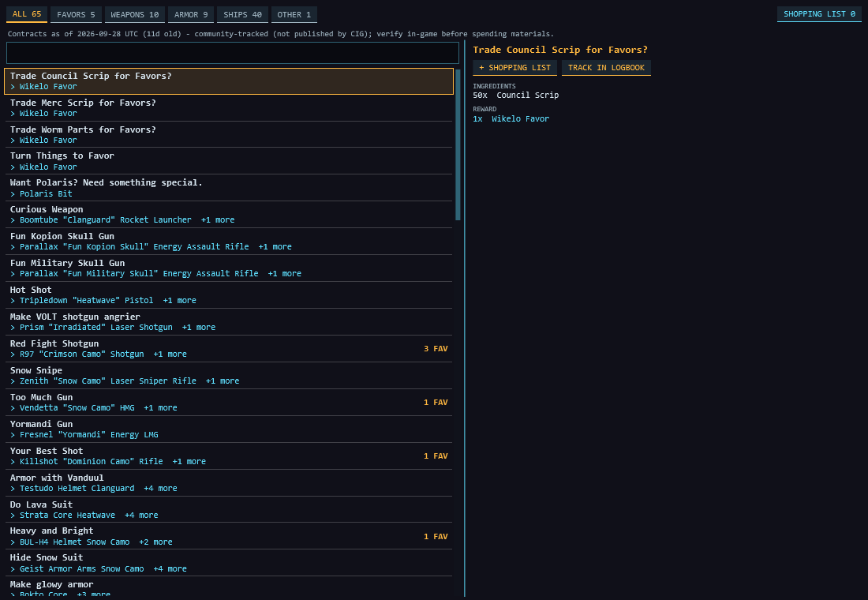Click Vendetta "Snow Camo" HMG reward
The height and width of the screenshot is (600, 868).
pos(77,407)
